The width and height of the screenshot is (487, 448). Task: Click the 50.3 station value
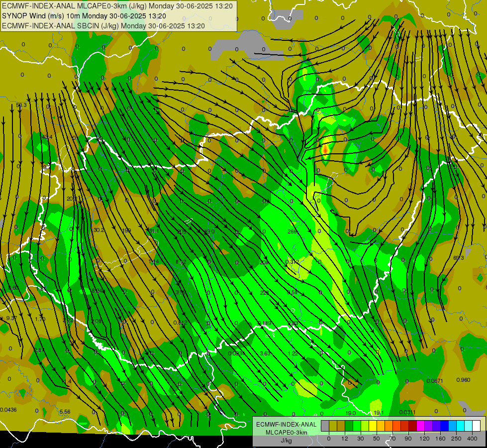pos(21,106)
